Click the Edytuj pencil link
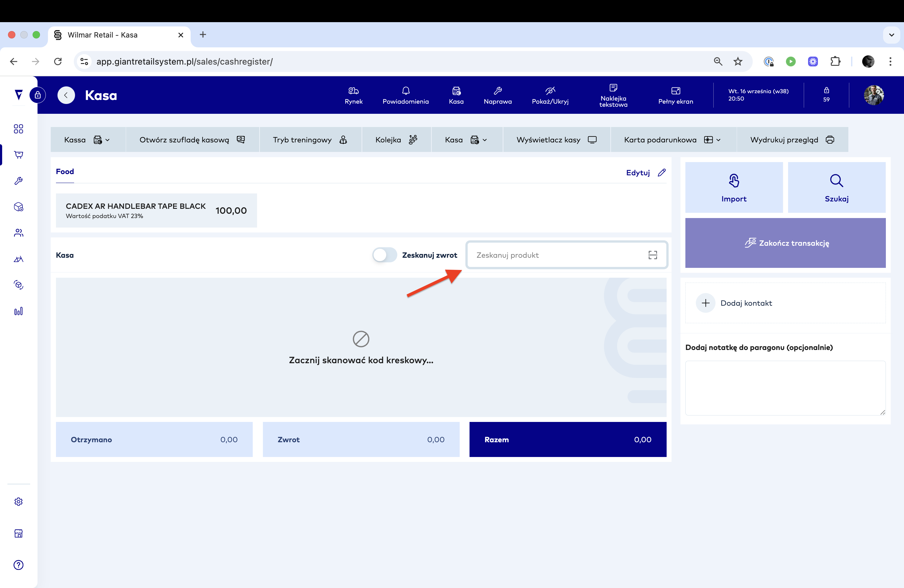The width and height of the screenshot is (904, 588). click(x=646, y=173)
